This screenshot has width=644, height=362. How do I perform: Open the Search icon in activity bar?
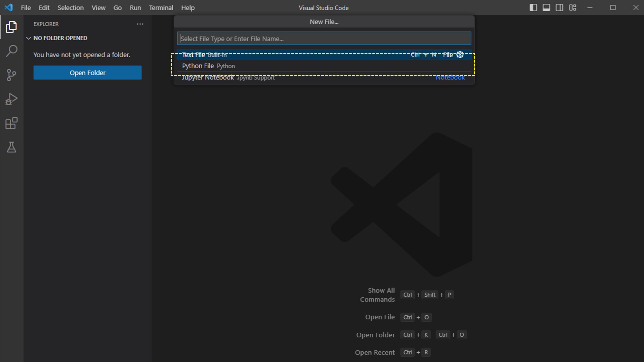12,51
